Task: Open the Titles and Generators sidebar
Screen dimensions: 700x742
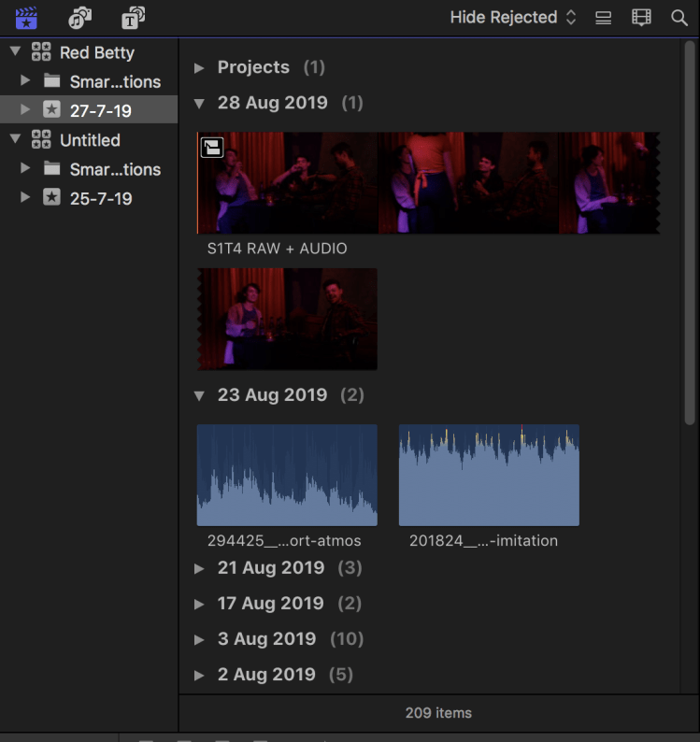Action: coord(134,18)
